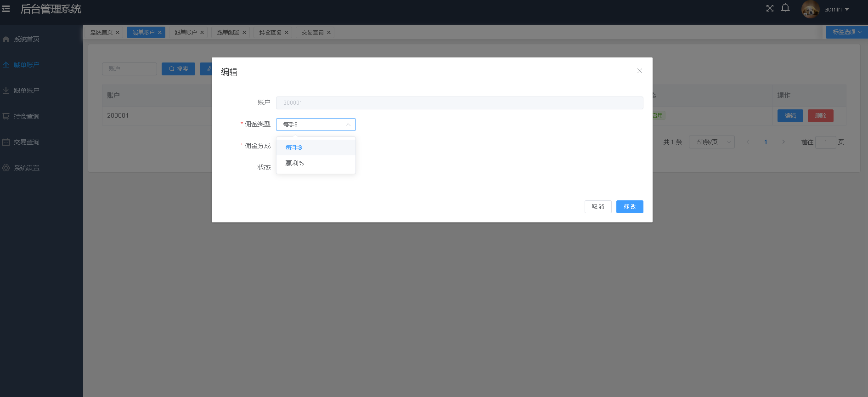Click the 账户 search input field
This screenshot has width=868, height=397.
pyautogui.click(x=130, y=69)
